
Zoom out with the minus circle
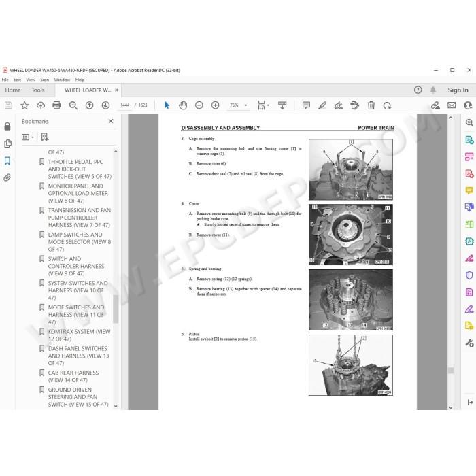pos(199,105)
